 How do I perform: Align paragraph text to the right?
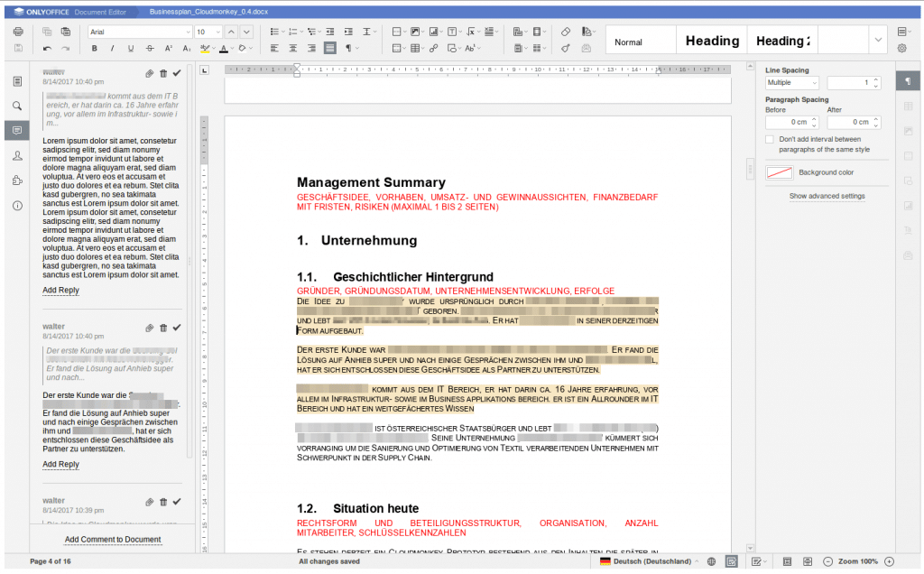pyautogui.click(x=311, y=49)
